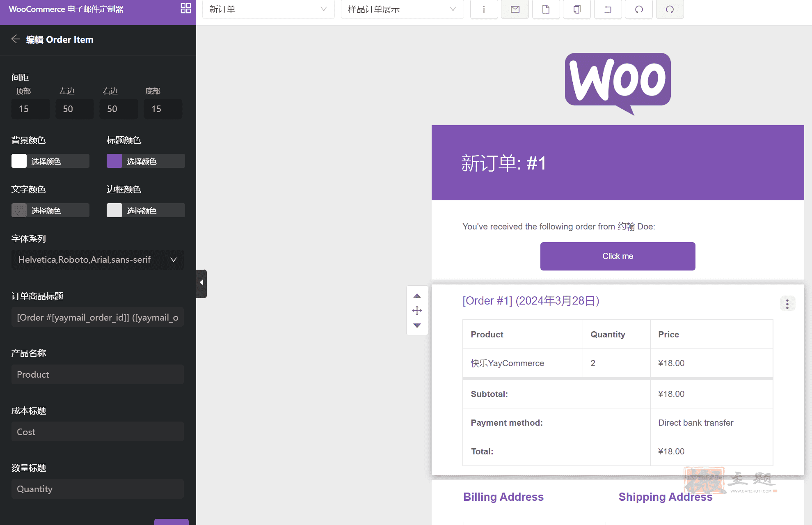This screenshot has height=525, width=812.
Task: Click the 底部 bottom spacing field
Action: point(163,109)
